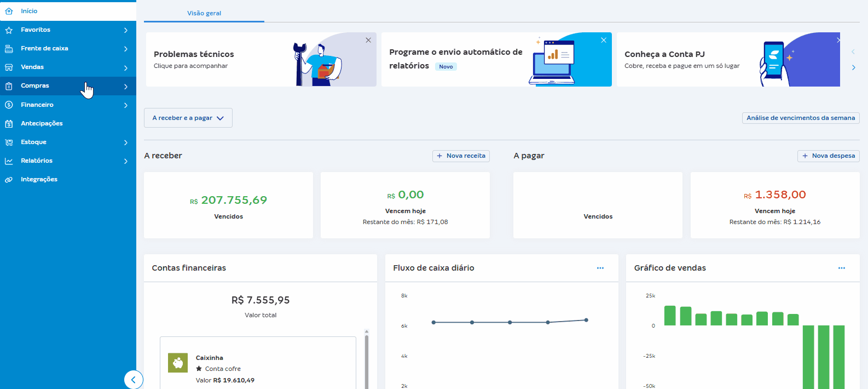The width and height of the screenshot is (868, 389).
Task: Expand the Financeiro submenu chevron
Action: 126,105
